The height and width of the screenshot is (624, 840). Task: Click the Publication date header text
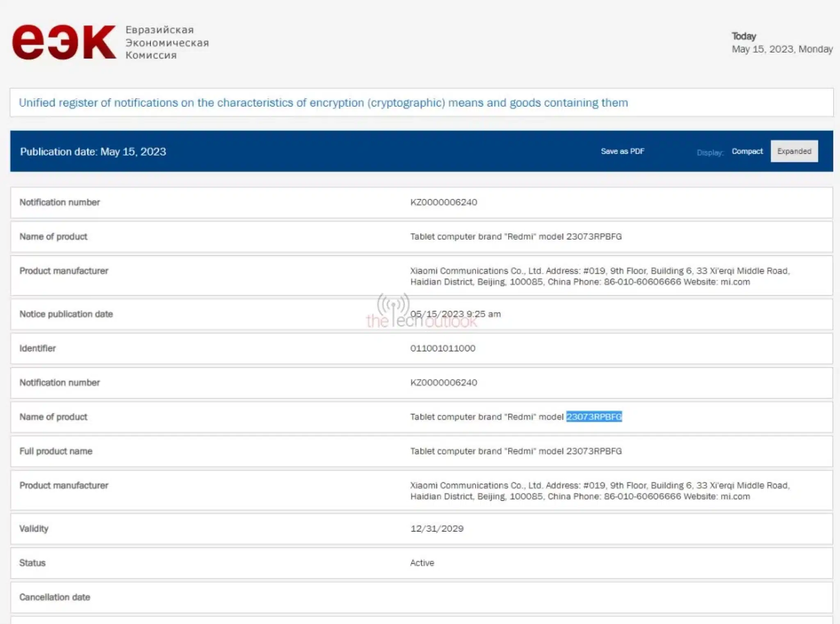(x=93, y=152)
